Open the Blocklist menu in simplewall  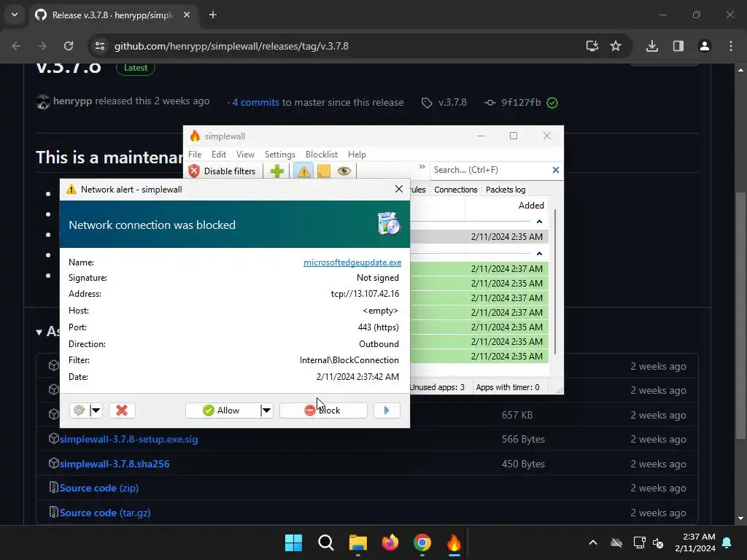tap(322, 155)
